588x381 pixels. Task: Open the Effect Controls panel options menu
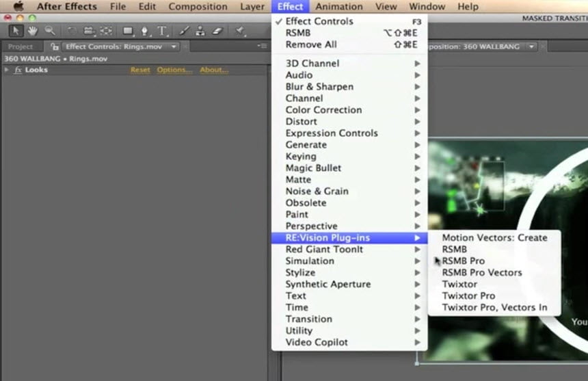point(262,46)
